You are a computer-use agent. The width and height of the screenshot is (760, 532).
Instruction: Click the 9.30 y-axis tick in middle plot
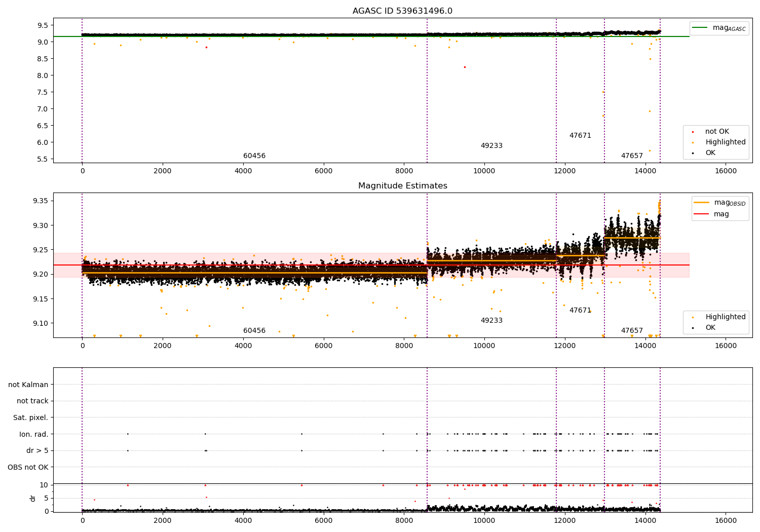coord(41,225)
